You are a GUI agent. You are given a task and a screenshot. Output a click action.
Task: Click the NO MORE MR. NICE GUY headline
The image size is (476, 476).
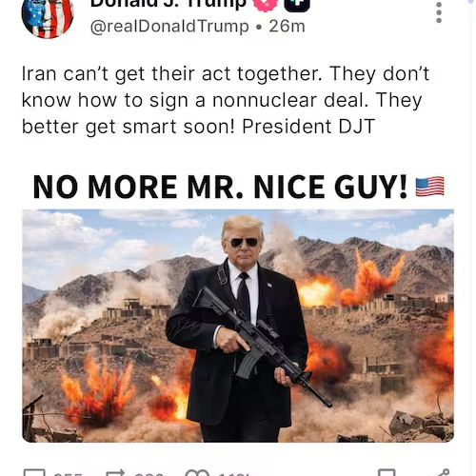[x=220, y=187]
